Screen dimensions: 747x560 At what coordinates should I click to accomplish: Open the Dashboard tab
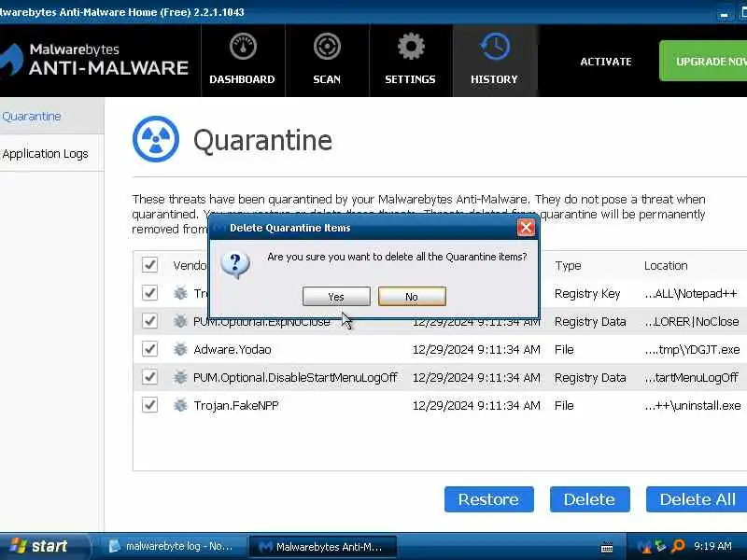coord(243,61)
